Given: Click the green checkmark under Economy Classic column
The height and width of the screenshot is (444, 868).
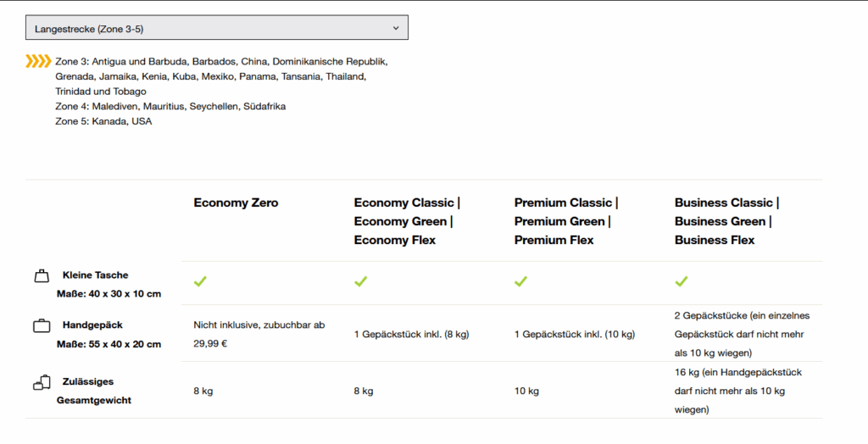Looking at the screenshot, I should (360, 281).
